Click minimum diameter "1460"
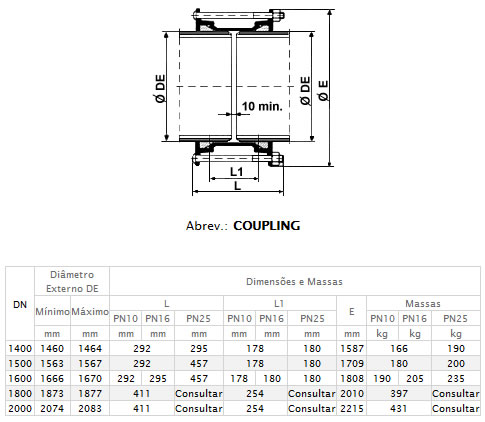This screenshot has height=422, width=485. pos(52,349)
